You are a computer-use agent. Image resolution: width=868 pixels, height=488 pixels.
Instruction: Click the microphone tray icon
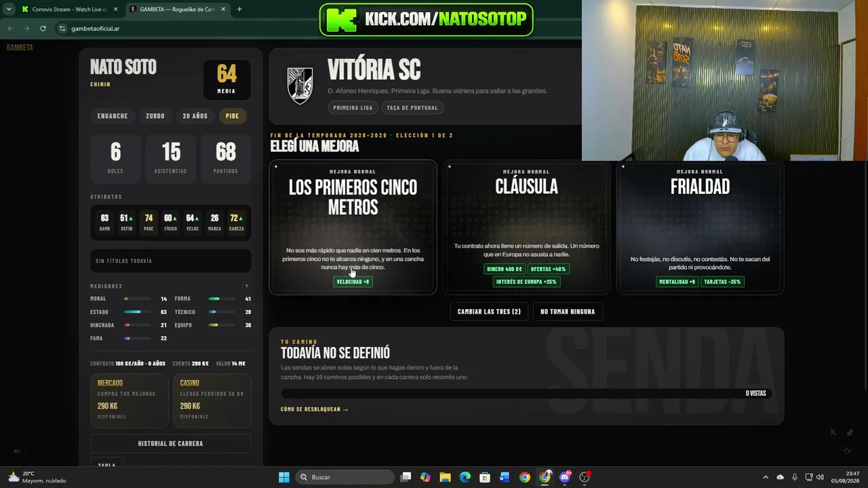[x=795, y=477]
